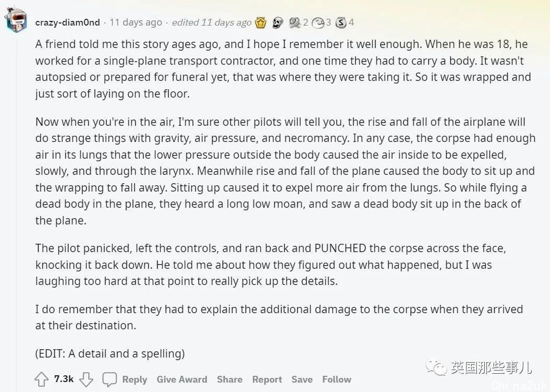Click the 'edited 11 days ago' label
Screen dimensions: 550x392
(212, 22)
